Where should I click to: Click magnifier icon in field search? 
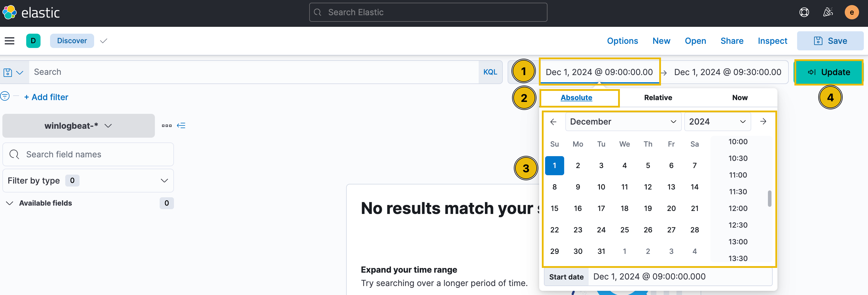click(x=14, y=154)
